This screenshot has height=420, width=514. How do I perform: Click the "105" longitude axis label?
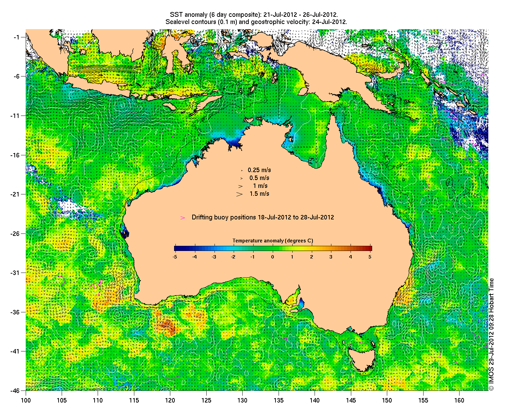point(62,400)
